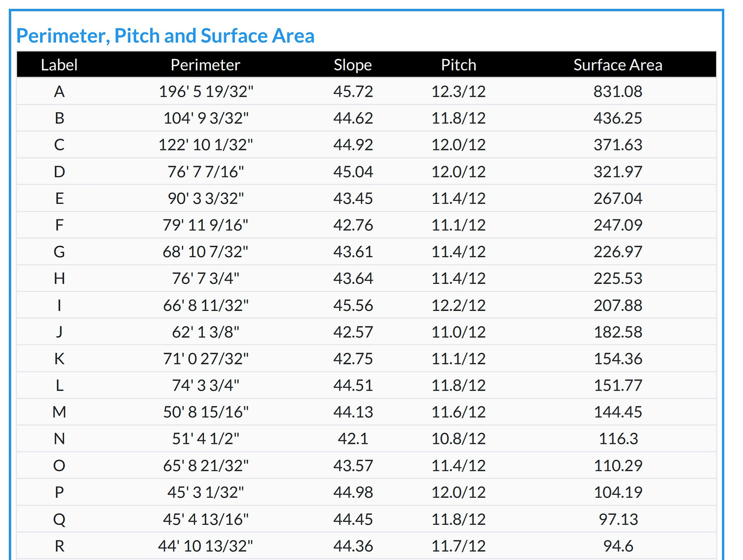Click the Pitch column header

click(x=459, y=65)
